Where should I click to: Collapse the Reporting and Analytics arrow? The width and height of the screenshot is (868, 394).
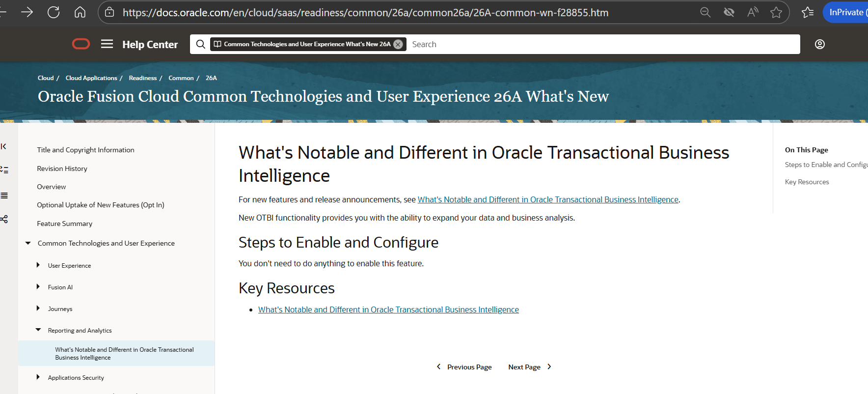coord(38,330)
